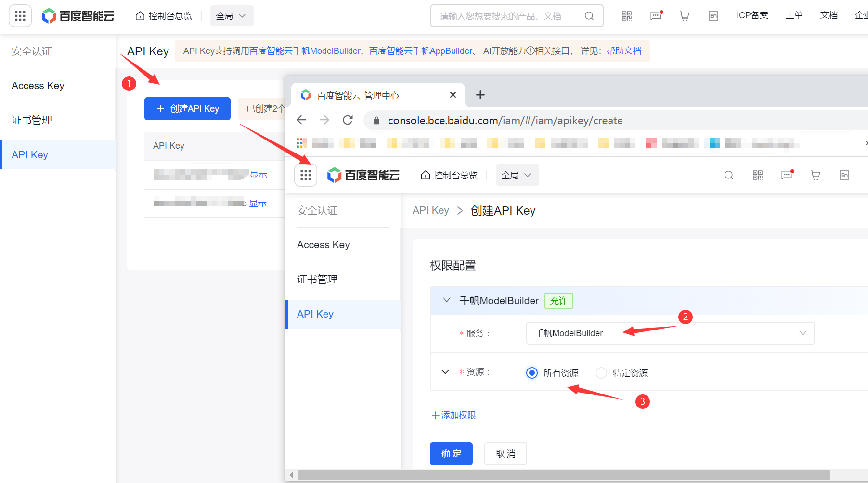Image resolution: width=868 pixels, height=483 pixels.
Task: Click the address bar URL
Action: 505,120
